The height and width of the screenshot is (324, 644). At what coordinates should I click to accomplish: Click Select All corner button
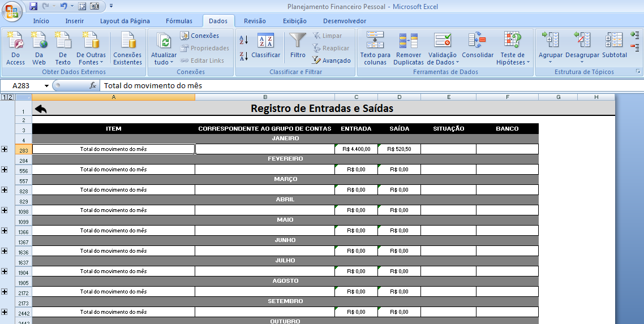coord(23,97)
